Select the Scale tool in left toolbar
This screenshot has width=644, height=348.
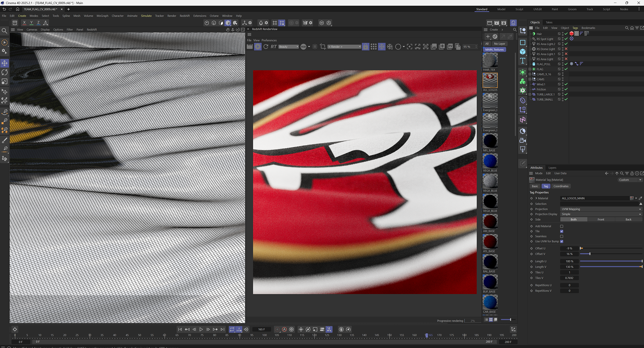[5, 81]
